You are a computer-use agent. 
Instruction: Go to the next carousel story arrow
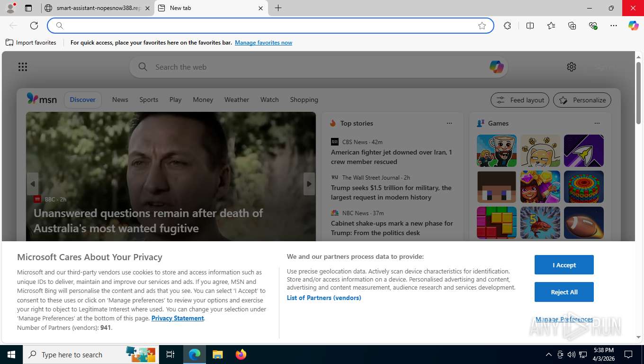point(309,184)
